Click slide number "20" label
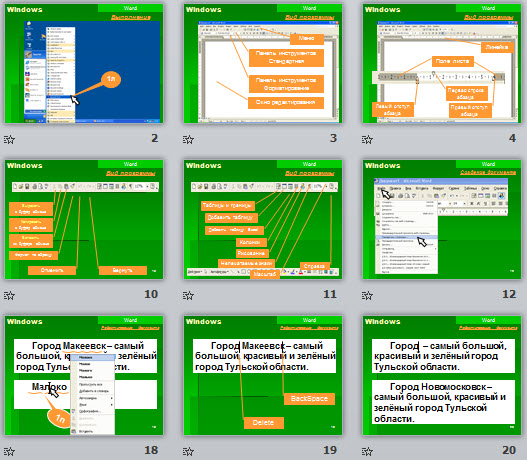 (x=509, y=450)
